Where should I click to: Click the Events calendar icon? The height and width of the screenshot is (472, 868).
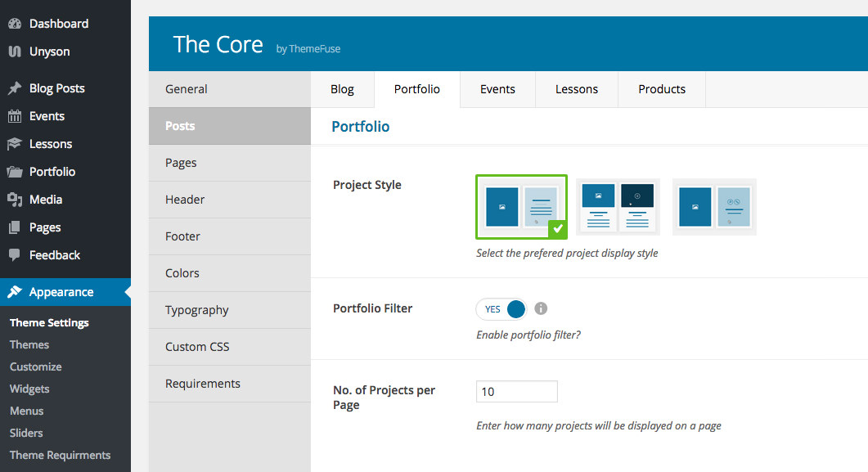click(x=15, y=116)
